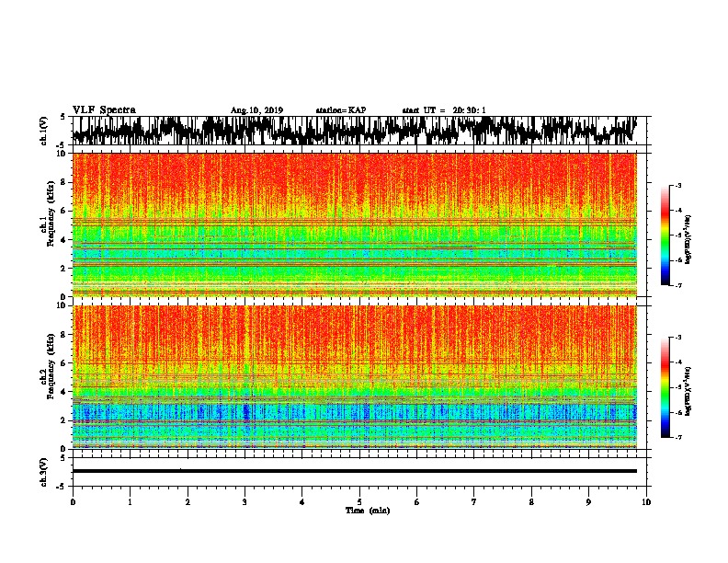Select the ch.2 Frequency (kHz) axis label
728x563 pixels.
point(47,366)
